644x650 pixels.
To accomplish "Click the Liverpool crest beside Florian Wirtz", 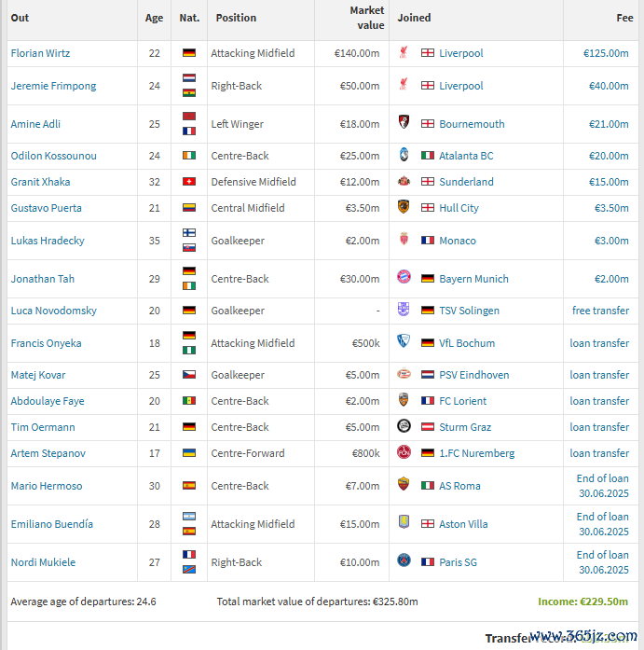I will (x=404, y=52).
